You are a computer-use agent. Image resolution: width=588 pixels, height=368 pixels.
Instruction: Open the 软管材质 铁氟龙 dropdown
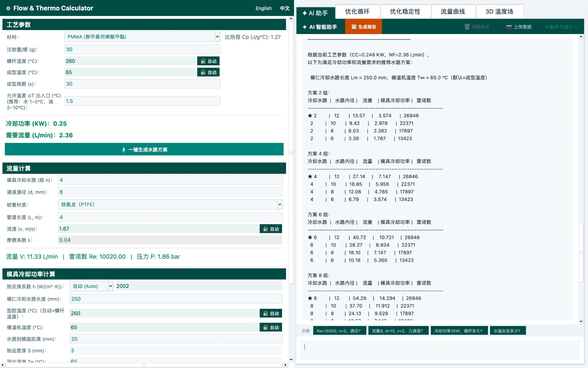[280, 205]
